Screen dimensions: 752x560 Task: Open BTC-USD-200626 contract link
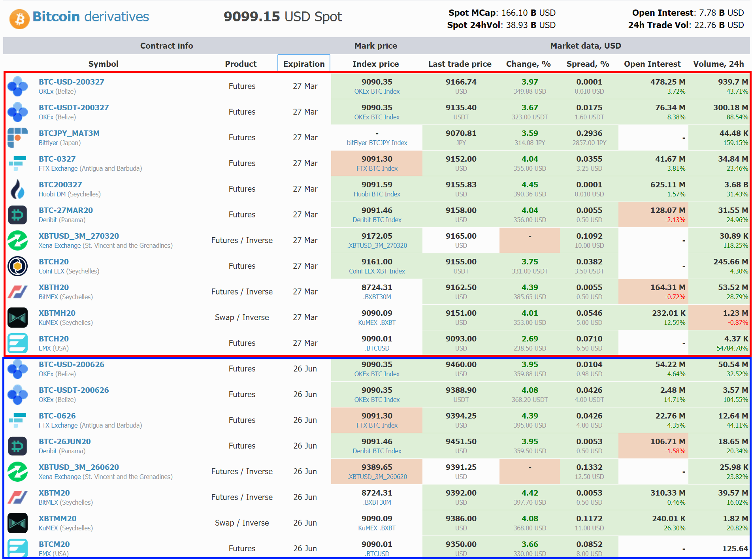72,364
